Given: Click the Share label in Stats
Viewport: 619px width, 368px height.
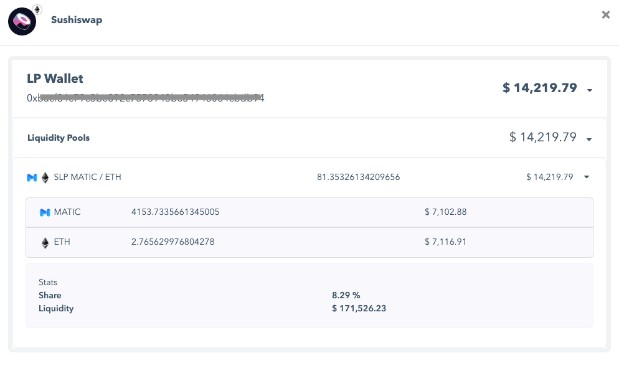Looking at the screenshot, I should [x=50, y=295].
